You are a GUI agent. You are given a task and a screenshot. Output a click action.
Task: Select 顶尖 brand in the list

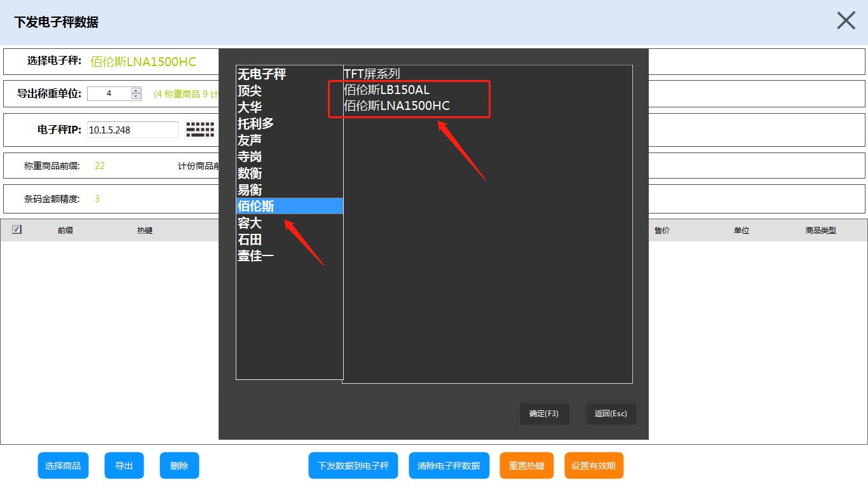pyautogui.click(x=289, y=91)
